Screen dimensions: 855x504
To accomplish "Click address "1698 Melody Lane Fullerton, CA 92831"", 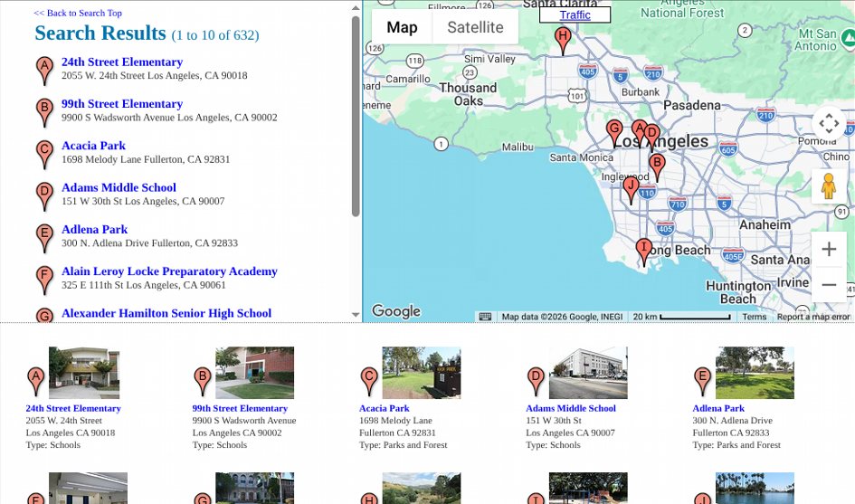I will (x=146, y=160).
